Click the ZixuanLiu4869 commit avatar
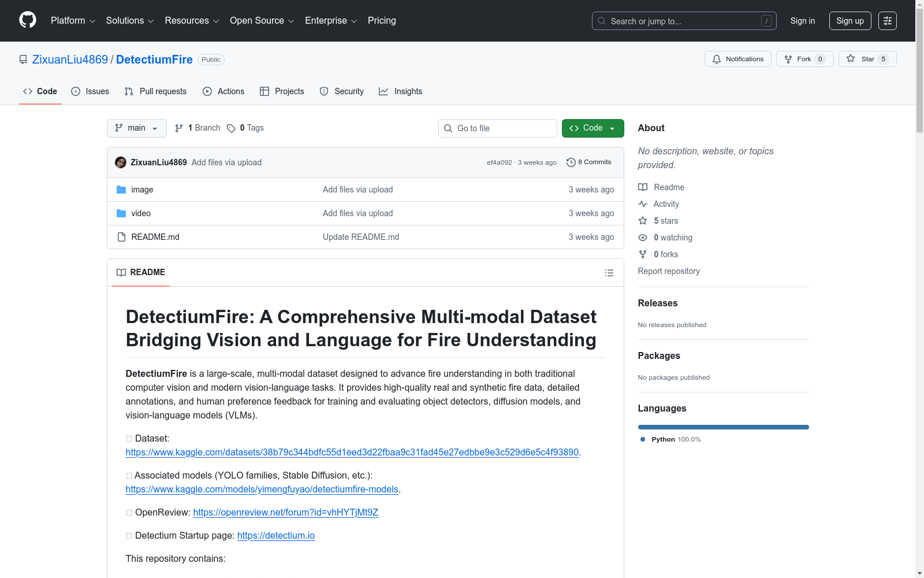The width and height of the screenshot is (924, 578). pyautogui.click(x=121, y=162)
